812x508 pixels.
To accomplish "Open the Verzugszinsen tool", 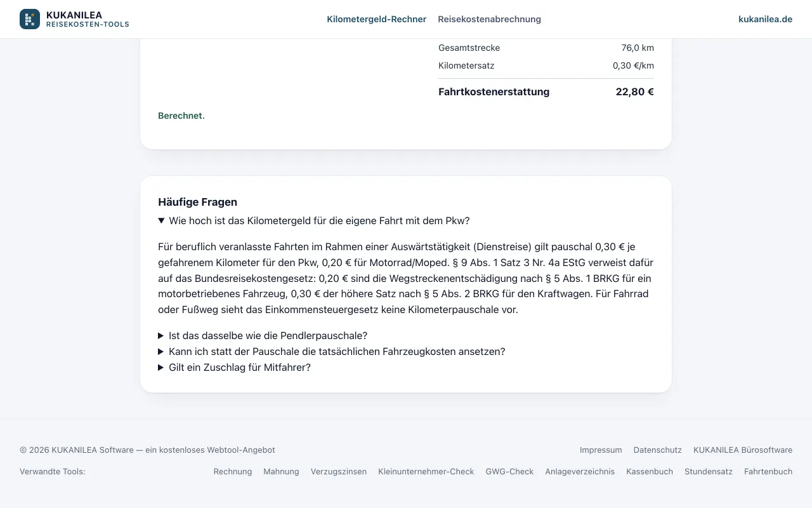I will tap(339, 471).
